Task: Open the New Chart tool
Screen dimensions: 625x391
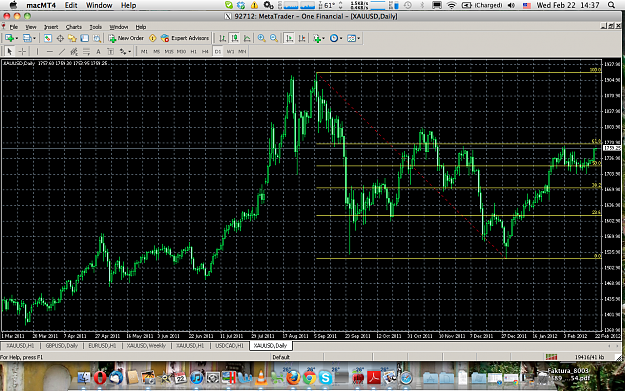Action: click(x=9, y=38)
